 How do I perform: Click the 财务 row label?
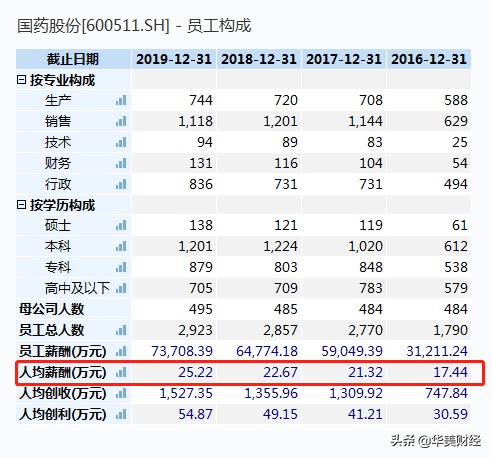pos(58,163)
